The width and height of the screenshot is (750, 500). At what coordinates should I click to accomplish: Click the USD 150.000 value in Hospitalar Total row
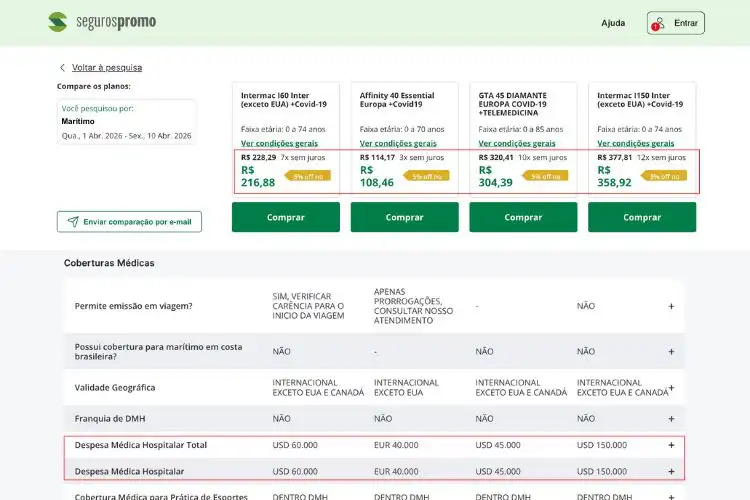coord(602,445)
